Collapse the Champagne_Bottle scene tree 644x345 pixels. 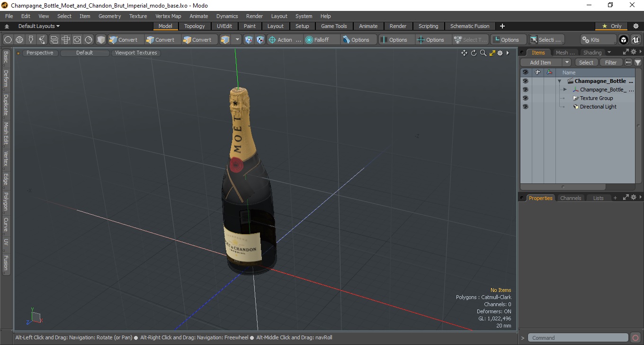559,81
